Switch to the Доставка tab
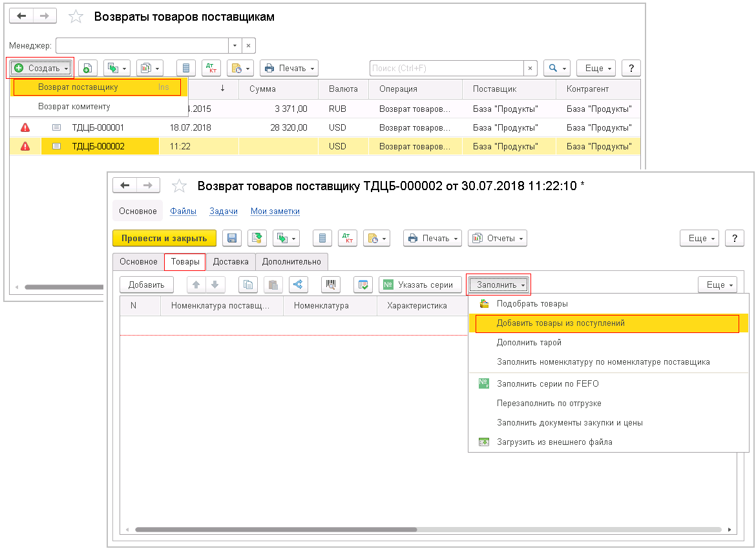Viewport: 756px width, 549px height. tap(231, 261)
